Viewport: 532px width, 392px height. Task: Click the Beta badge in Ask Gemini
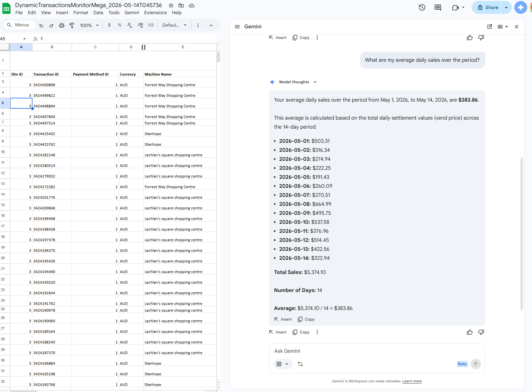(x=462, y=364)
